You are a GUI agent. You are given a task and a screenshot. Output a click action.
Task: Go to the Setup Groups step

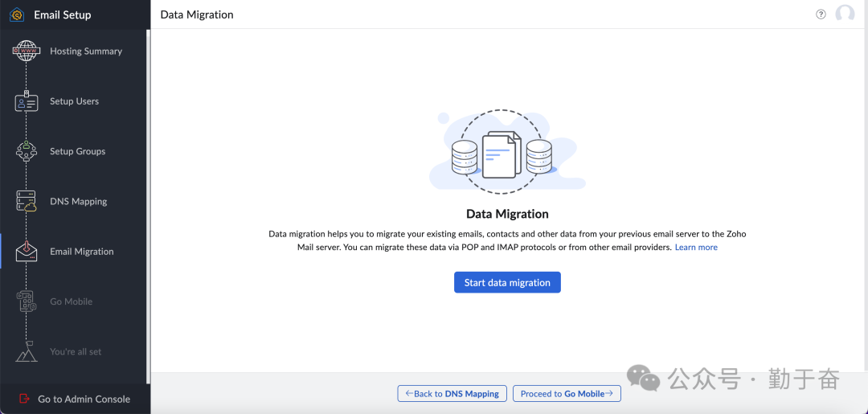[x=77, y=152]
